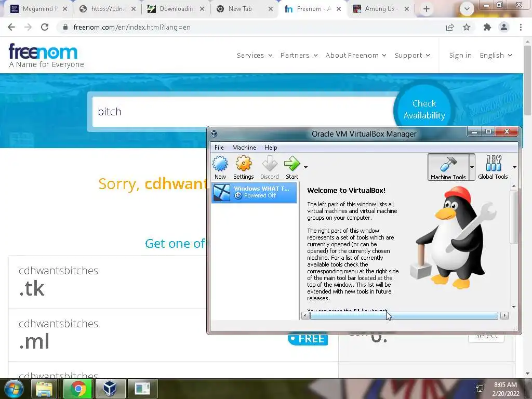Click VirtualBox welcome pane scroll down arrow
This screenshot has height=399, width=532.
pyautogui.click(x=514, y=307)
